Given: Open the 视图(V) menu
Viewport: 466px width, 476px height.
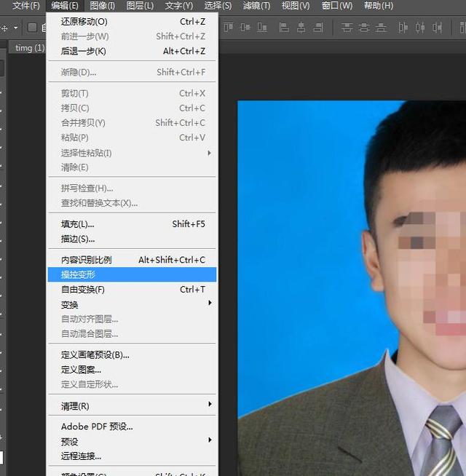Looking at the screenshot, I should (296, 6).
